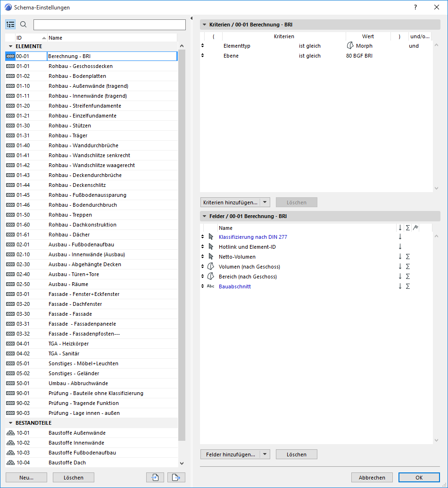Click the reorder handle of the Bauabschnitt field
The height and width of the screenshot is (488, 448).
202,286
